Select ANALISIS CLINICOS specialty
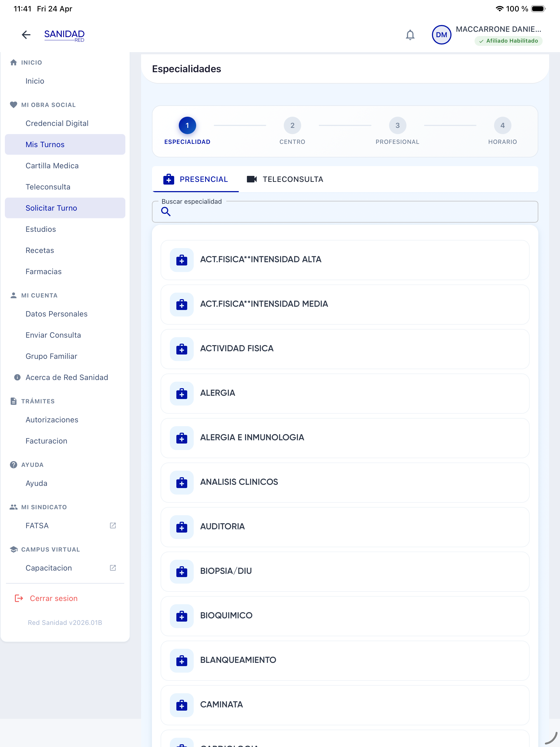The width and height of the screenshot is (560, 747). tap(345, 483)
